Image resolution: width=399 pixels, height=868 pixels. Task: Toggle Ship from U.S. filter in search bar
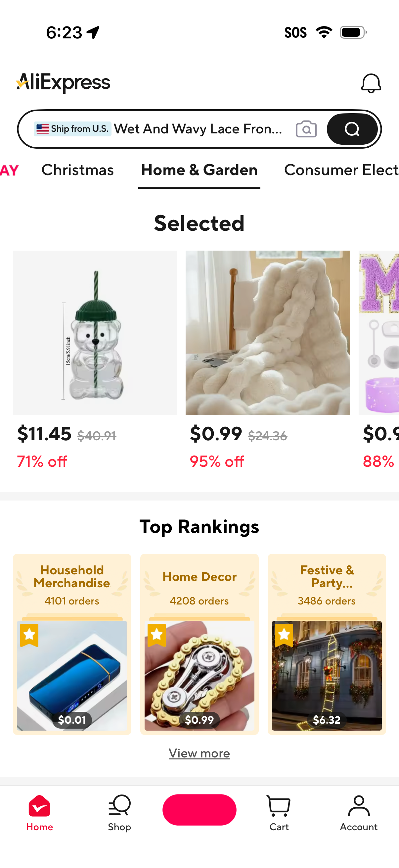pyautogui.click(x=72, y=129)
